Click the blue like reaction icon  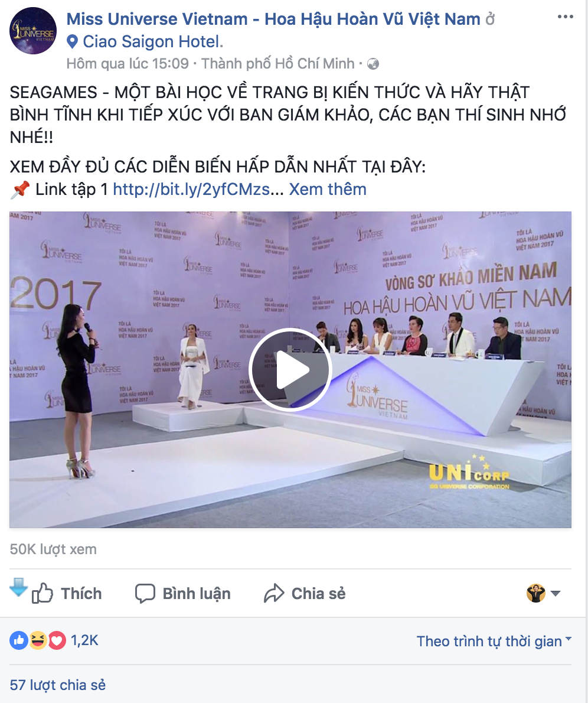(19, 640)
